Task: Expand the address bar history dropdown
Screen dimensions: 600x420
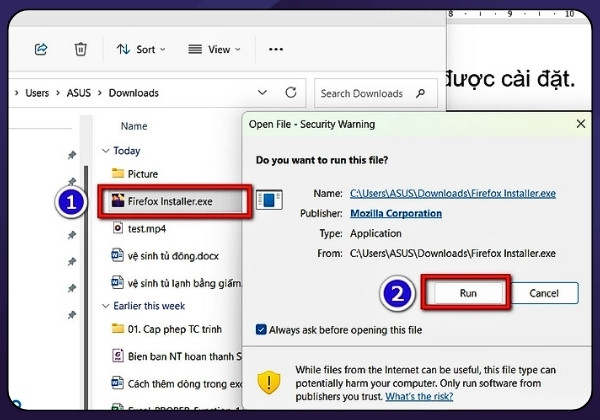Action: [262, 93]
